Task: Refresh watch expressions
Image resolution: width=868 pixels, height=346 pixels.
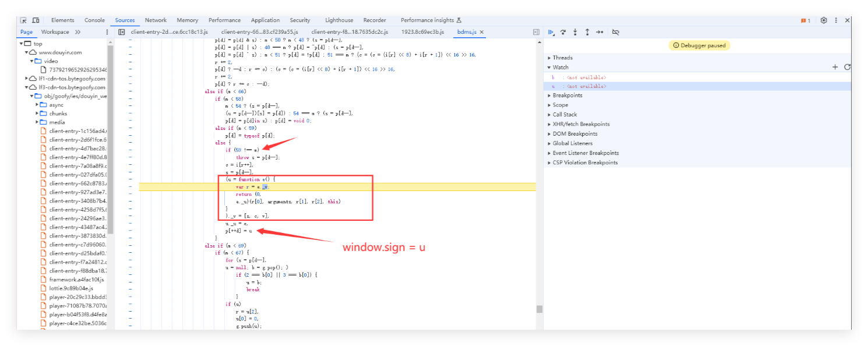Action: coord(847,68)
